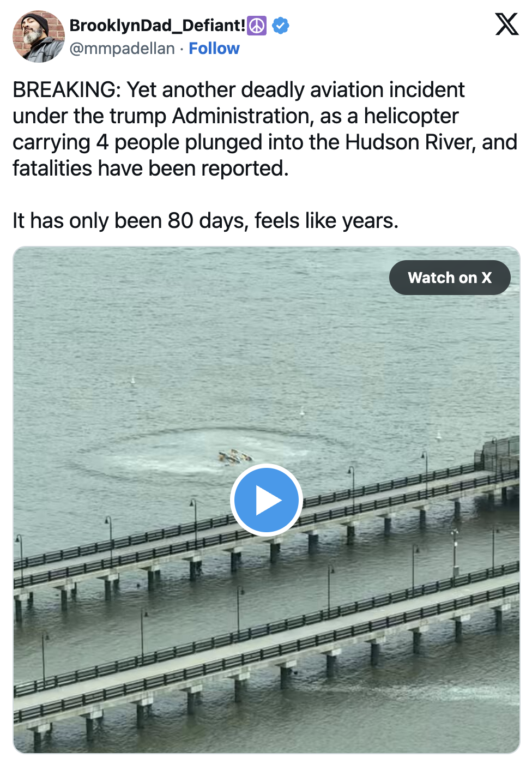
Task: Click the purple peace symbol emoji
Action: pyautogui.click(x=257, y=25)
